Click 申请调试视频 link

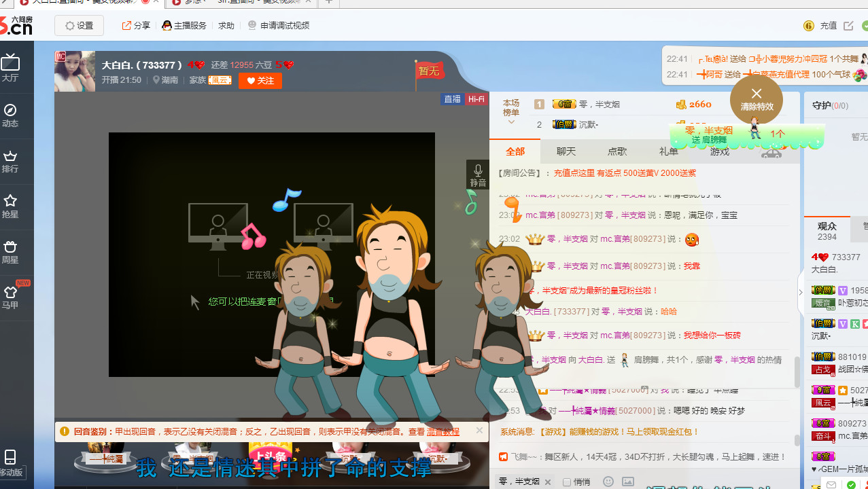[279, 26]
